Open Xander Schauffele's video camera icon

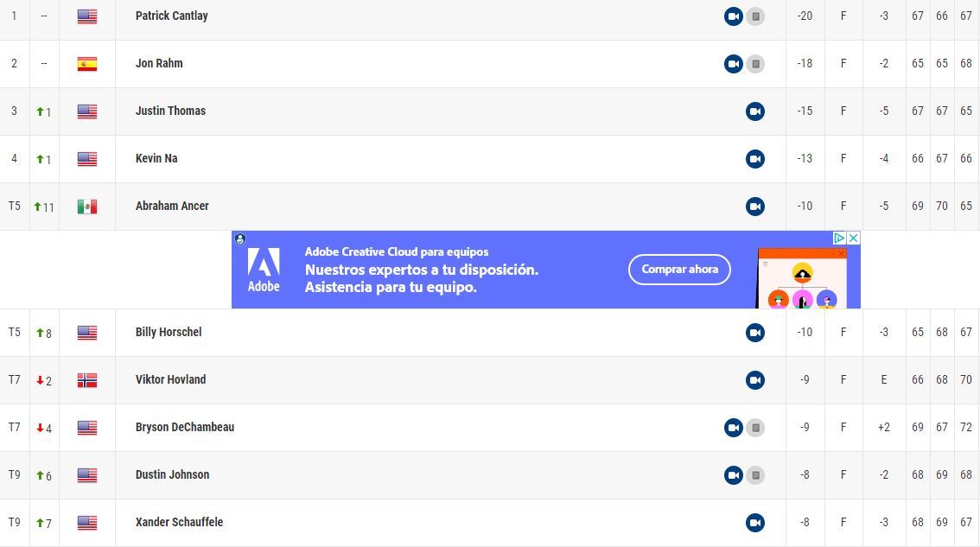coord(755,523)
